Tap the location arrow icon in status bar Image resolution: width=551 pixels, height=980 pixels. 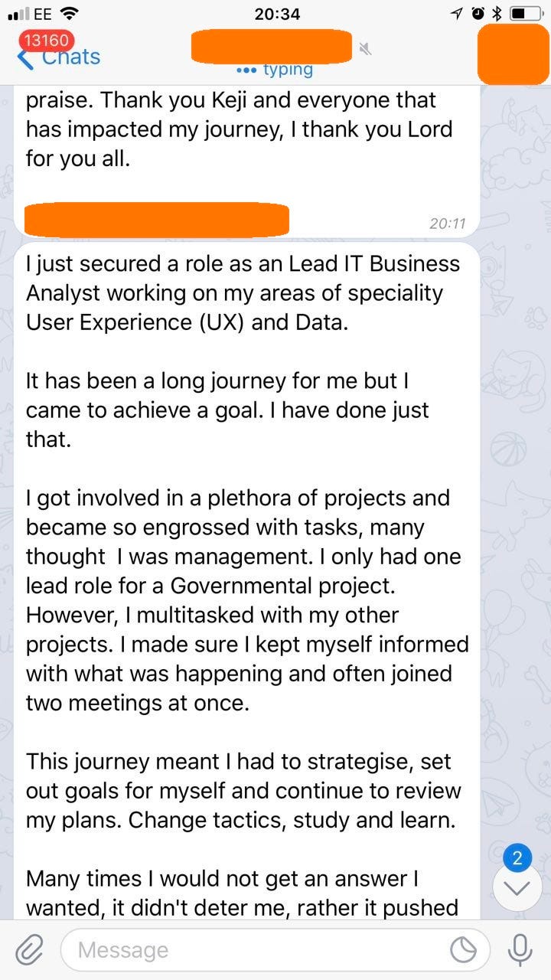click(457, 14)
